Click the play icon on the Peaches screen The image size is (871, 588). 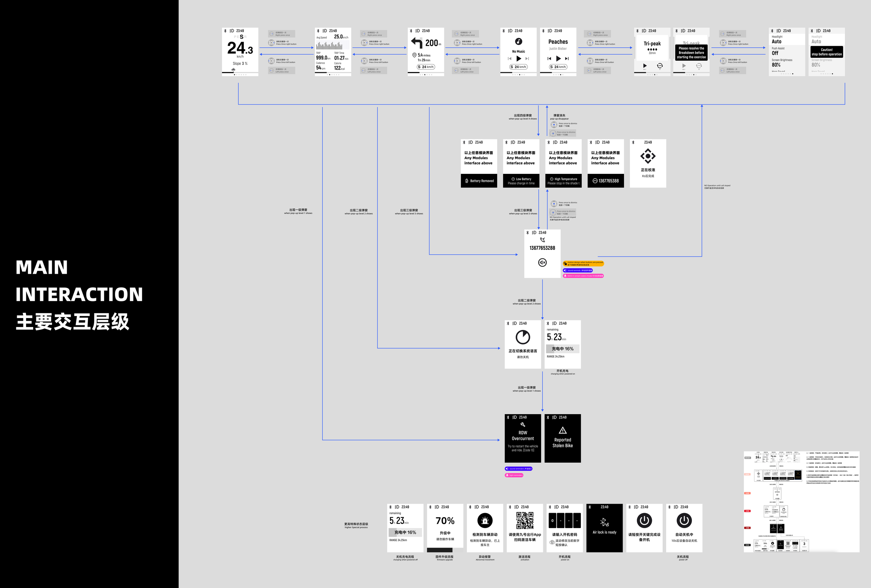pos(558,59)
